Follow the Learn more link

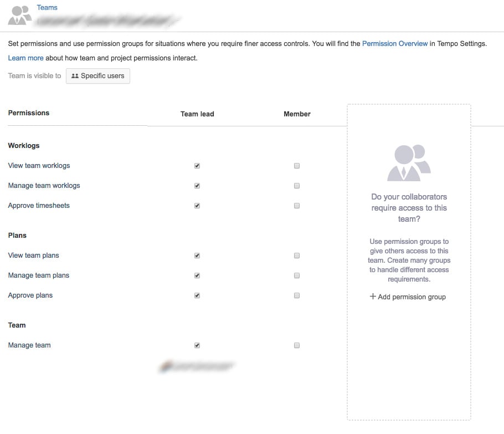25,58
